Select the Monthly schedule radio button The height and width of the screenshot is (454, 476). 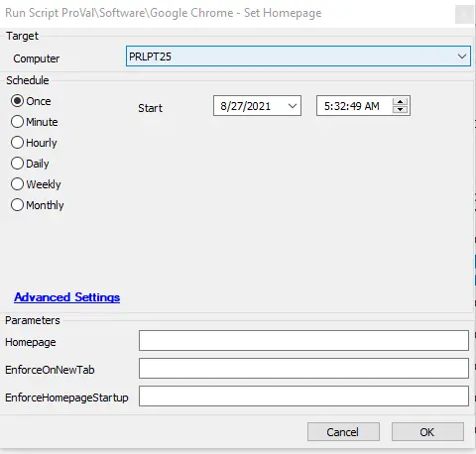(x=17, y=205)
